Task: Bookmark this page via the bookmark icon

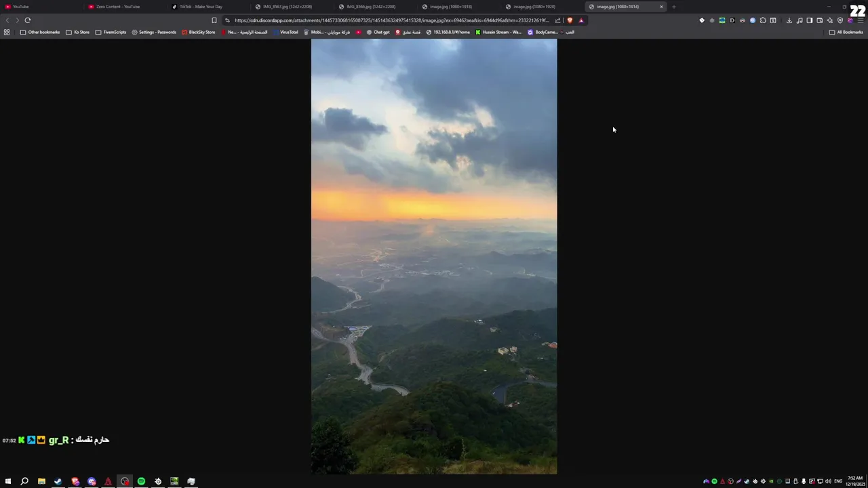Action: [214, 20]
